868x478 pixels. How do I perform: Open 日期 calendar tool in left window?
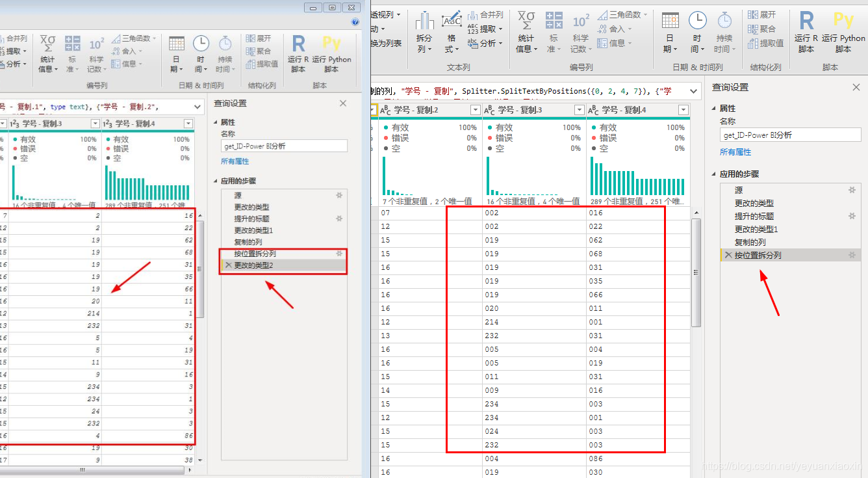point(176,54)
